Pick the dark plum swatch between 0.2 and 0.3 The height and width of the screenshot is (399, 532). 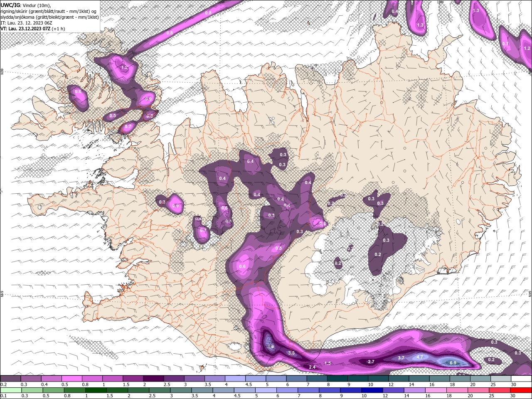pyautogui.click(x=10, y=379)
